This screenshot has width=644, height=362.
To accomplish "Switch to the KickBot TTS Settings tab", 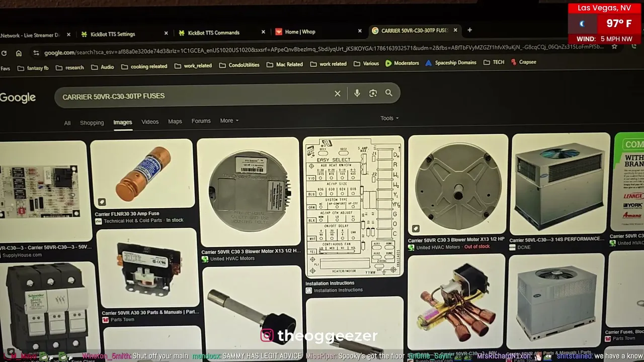I will tap(113, 34).
